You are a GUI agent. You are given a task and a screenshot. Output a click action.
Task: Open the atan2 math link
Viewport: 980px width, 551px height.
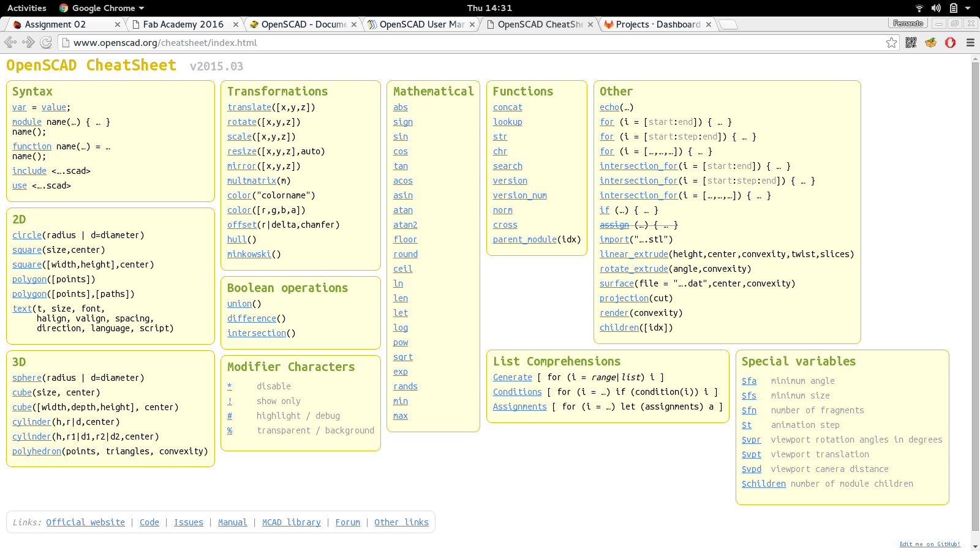(x=405, y=225)
